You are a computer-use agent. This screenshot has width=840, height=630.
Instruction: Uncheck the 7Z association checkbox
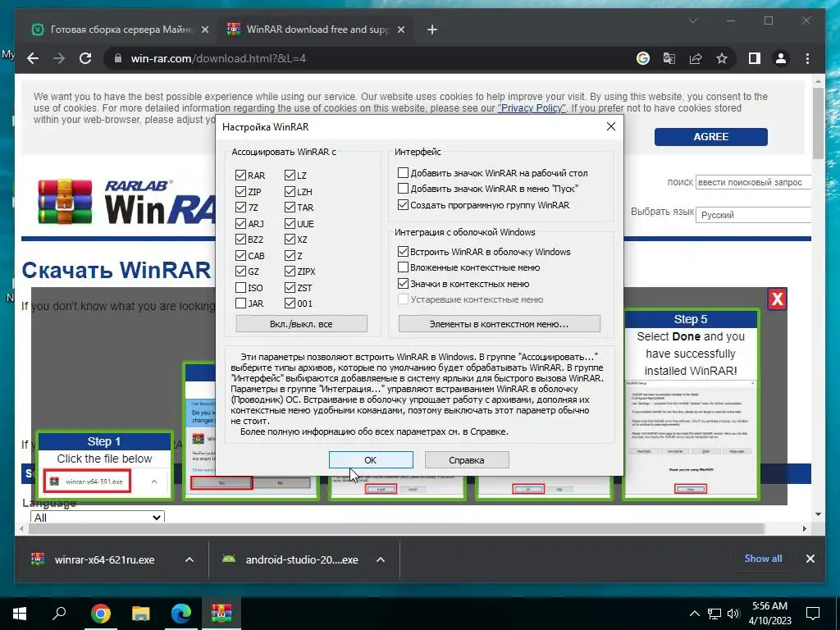(x=240, y=208)
